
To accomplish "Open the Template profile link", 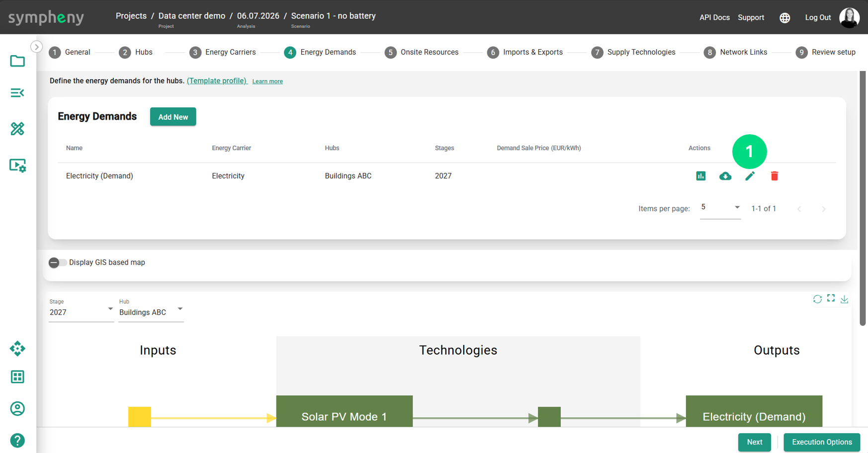I will (217, 81).
